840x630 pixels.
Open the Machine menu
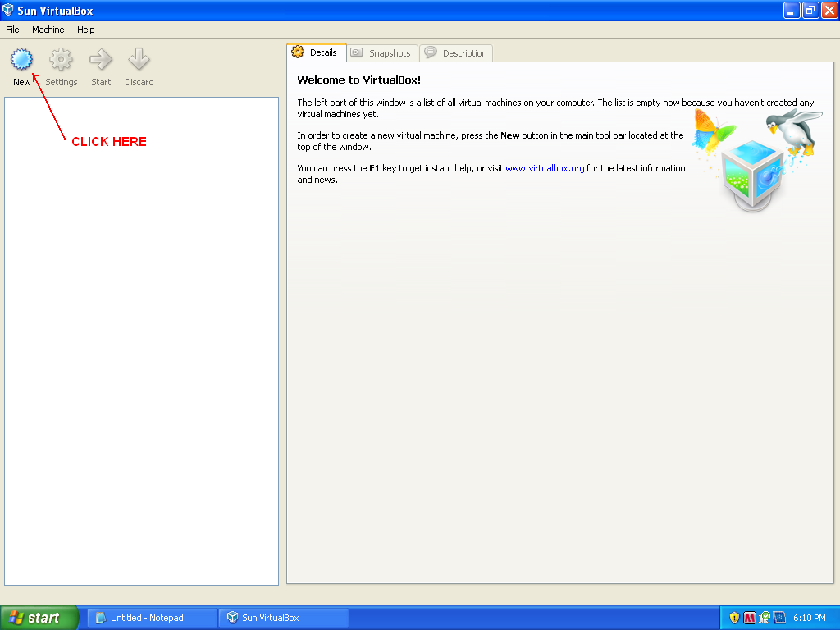[x=48, y=30]
